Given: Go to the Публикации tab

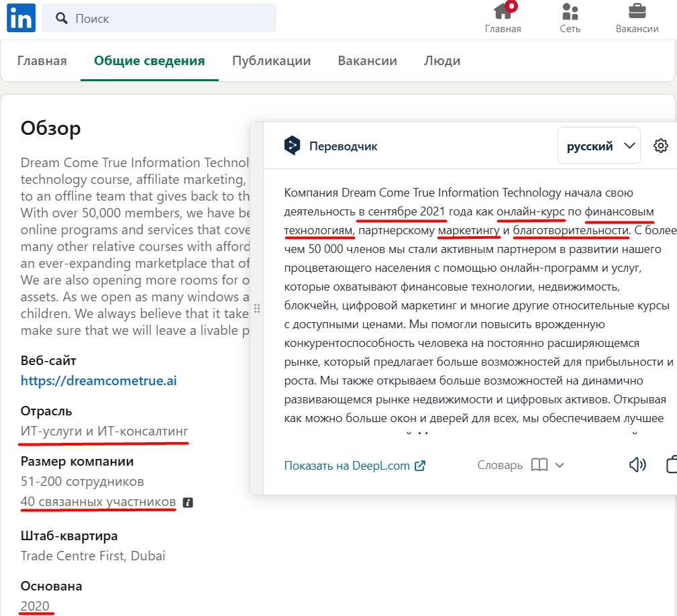Looking at the screenshot, I should 271,60.
